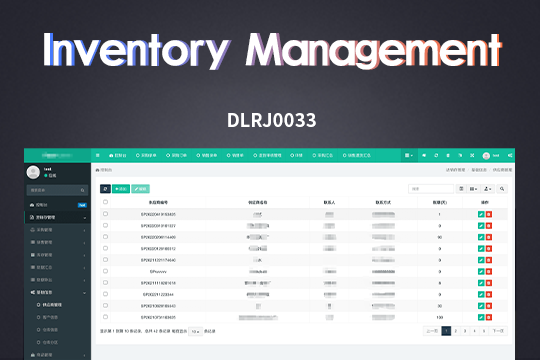Delete the row with 账期 value 30

coord(489,306)
